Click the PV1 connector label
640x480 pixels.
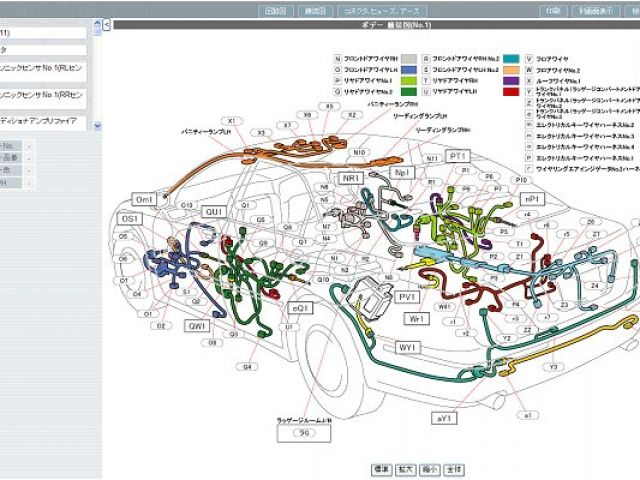pos(408,297)
